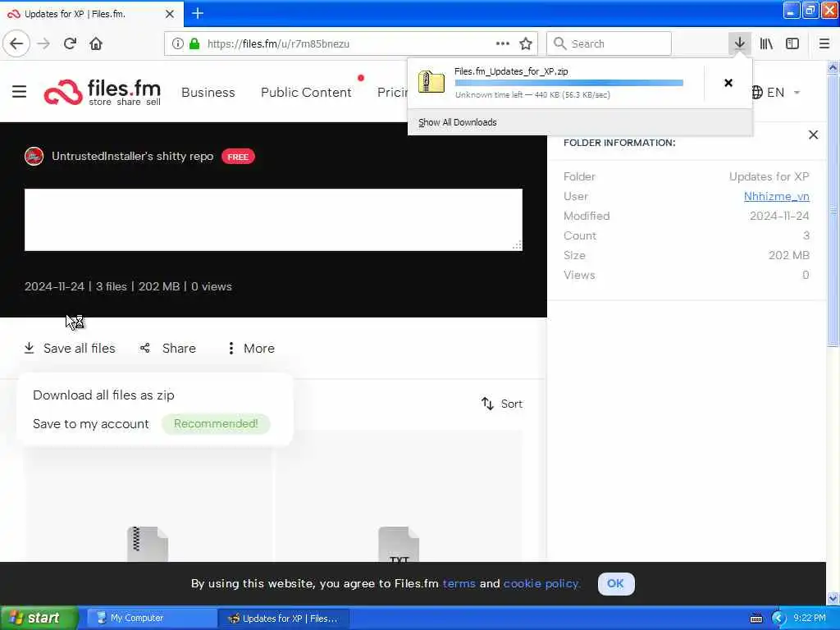Click the keyboard tray icon
The image size is (840, 630).
[756, 619]
